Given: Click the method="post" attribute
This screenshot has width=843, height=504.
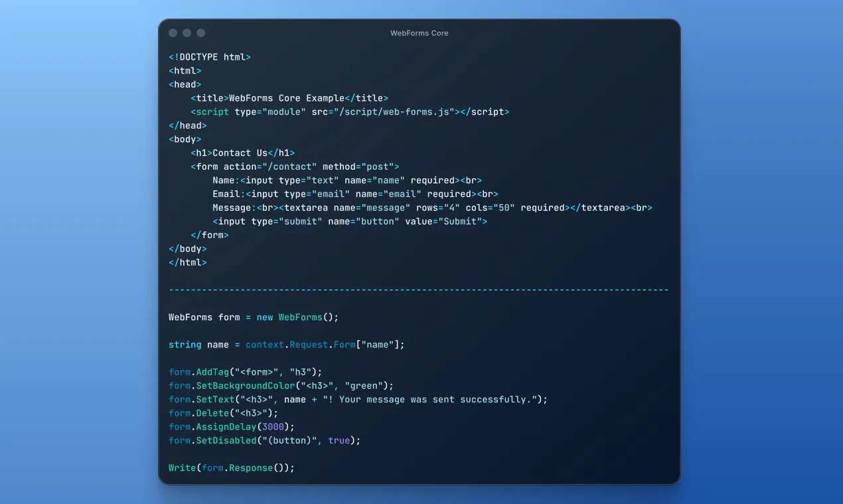Looking at the screenshot, I should [358, 167].
